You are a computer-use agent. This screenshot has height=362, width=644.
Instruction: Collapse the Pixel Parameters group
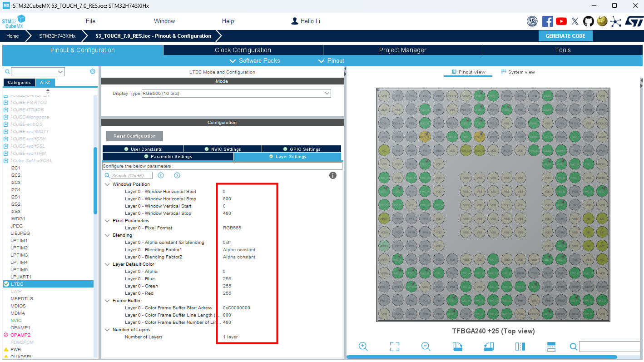108,221
